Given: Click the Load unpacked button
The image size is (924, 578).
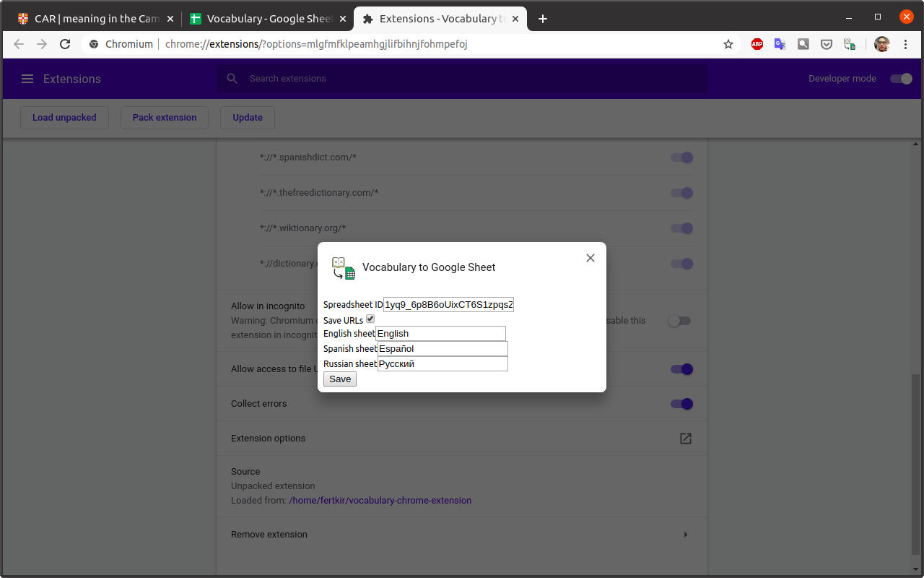Looking at the screenshot, I should [64, 118].
